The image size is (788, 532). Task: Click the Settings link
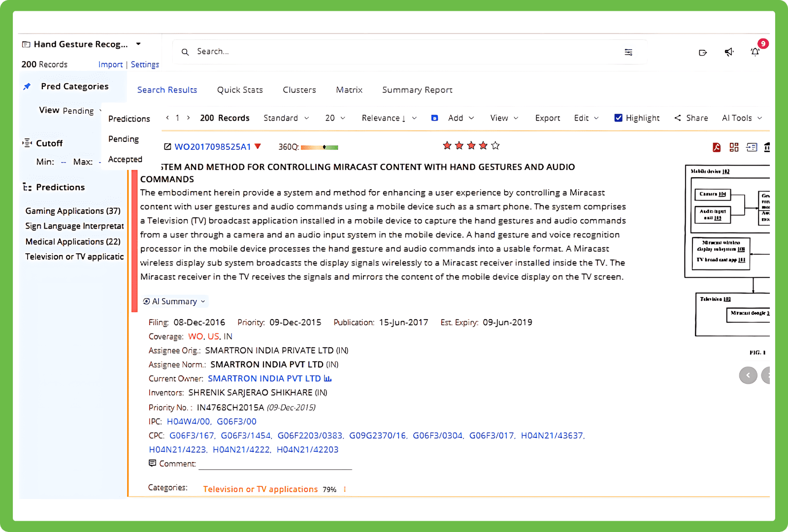(x=145, y=65)
